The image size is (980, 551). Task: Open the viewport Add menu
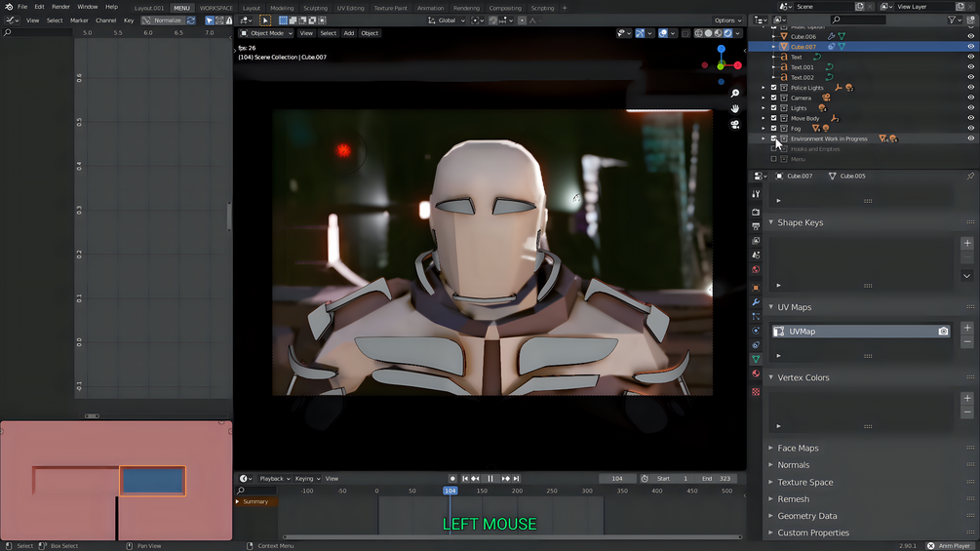point(349,33)
